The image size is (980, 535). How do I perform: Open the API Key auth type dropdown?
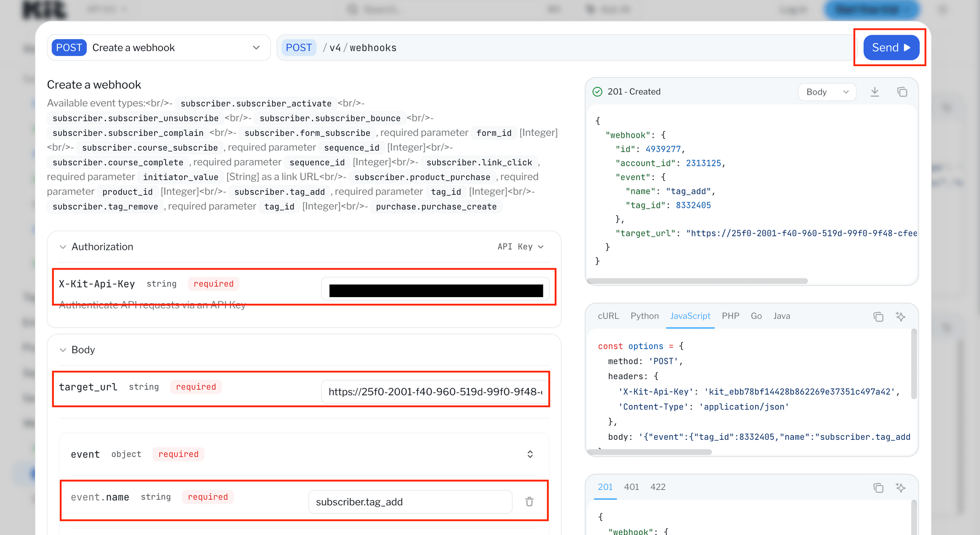coord(520,247)
